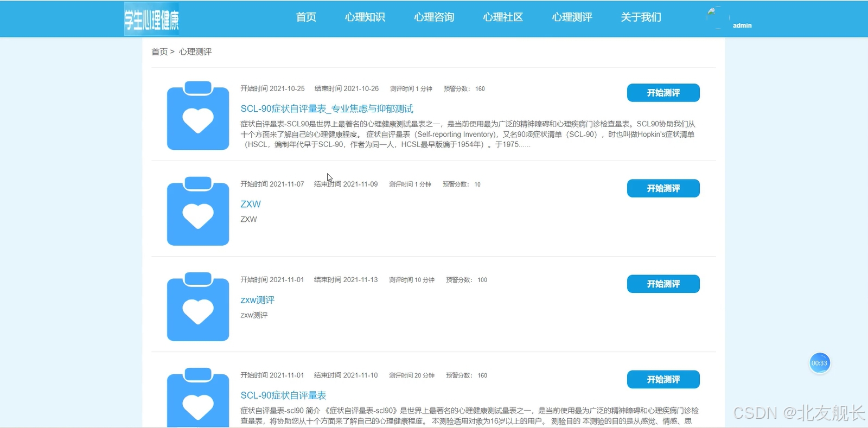Image resolution: width=868 pixels, height=428 pixels.
Task: Select the text 结束时间 2021-11-10
Action: point(346,375)
